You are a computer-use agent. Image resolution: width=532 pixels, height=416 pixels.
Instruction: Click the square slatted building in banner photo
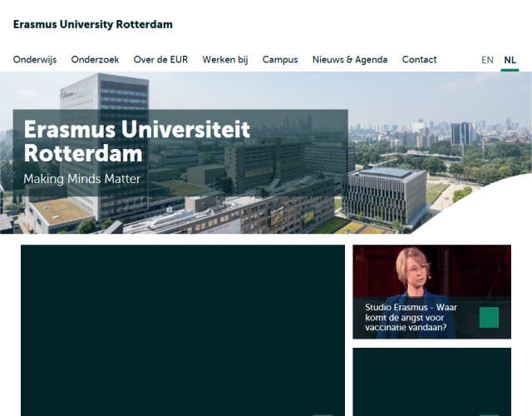[384, 196]
